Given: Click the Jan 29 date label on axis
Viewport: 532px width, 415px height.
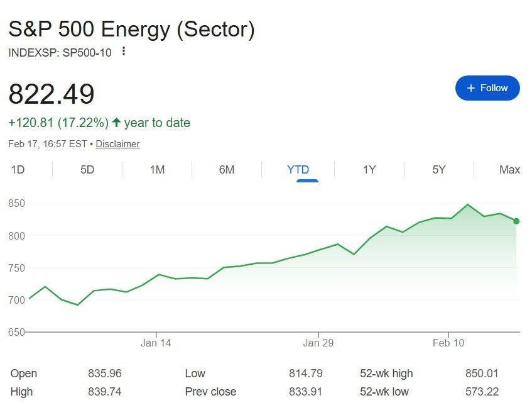Looking at the screenshot, I should click(x=318, y=343).
